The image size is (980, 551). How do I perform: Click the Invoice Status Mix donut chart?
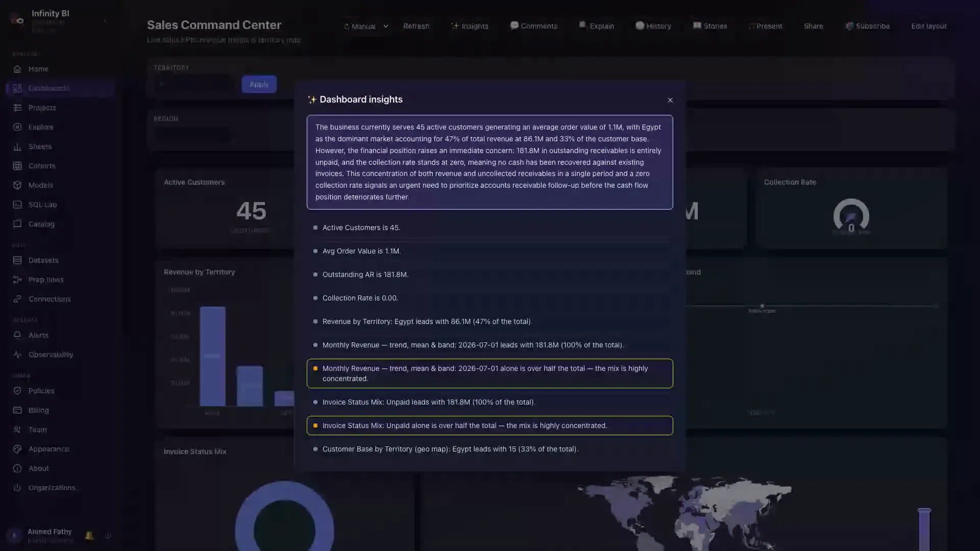tap(284, 516)
